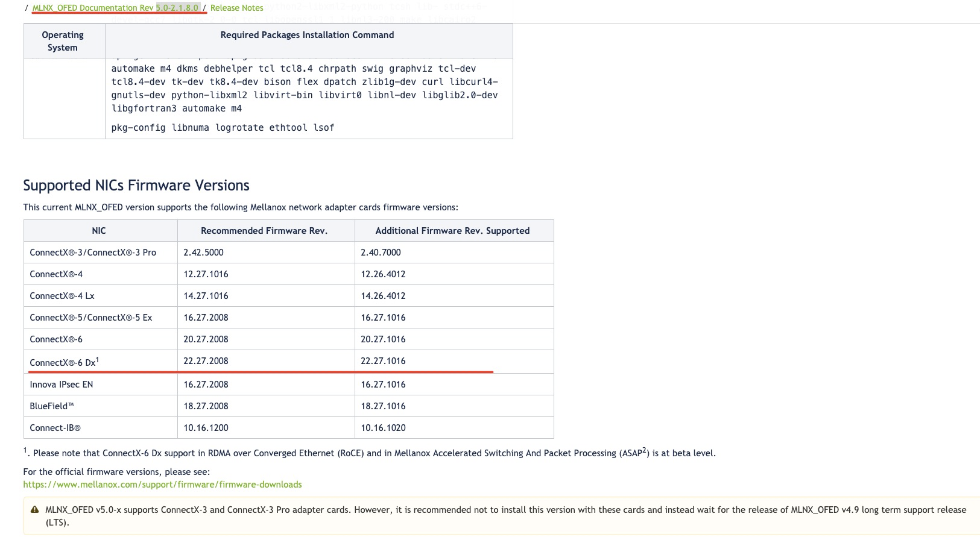Select firmware value 10.16.1020

[x=383, y=428]
